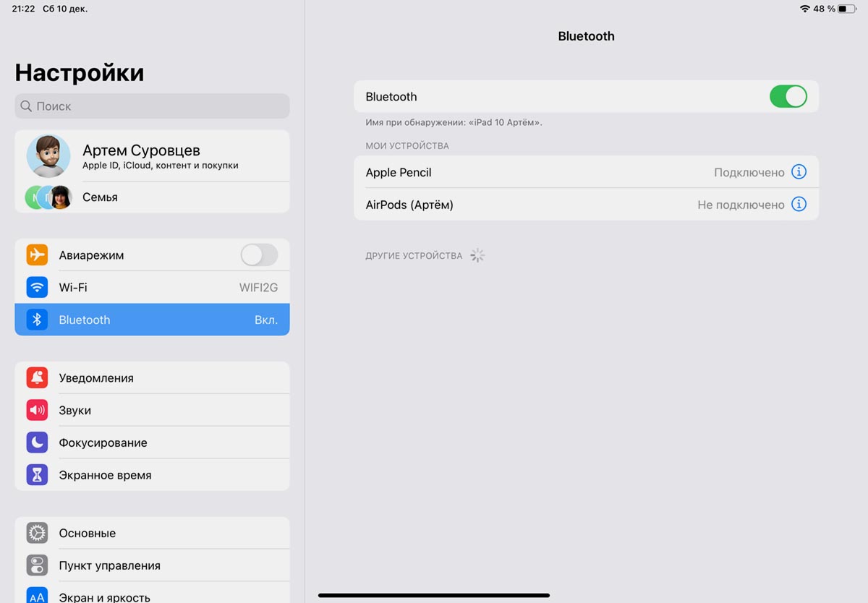Screen dimensions: 868x603
Task: Tap the battery indicator in status bar
Action: [x=846, y=9]
